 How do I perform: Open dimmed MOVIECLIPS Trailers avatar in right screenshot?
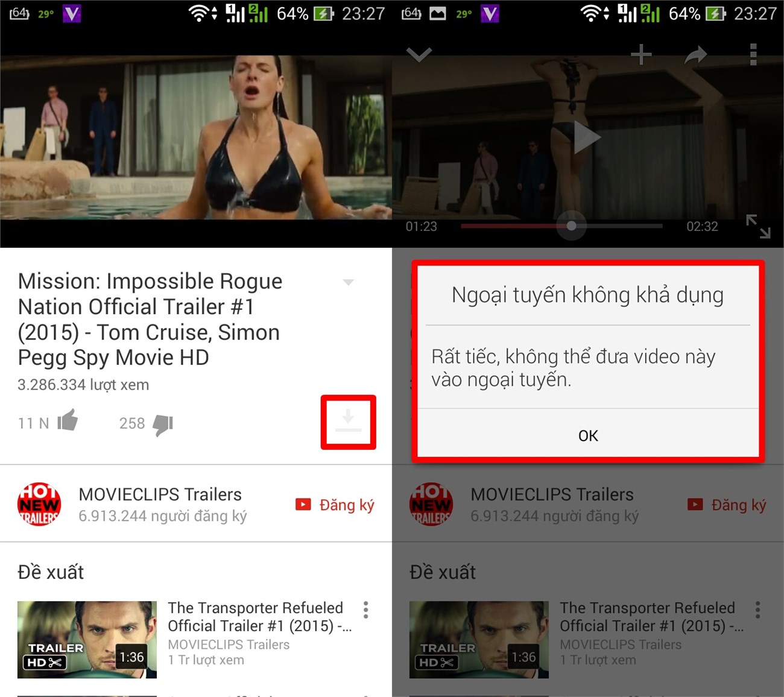(431, 504)
